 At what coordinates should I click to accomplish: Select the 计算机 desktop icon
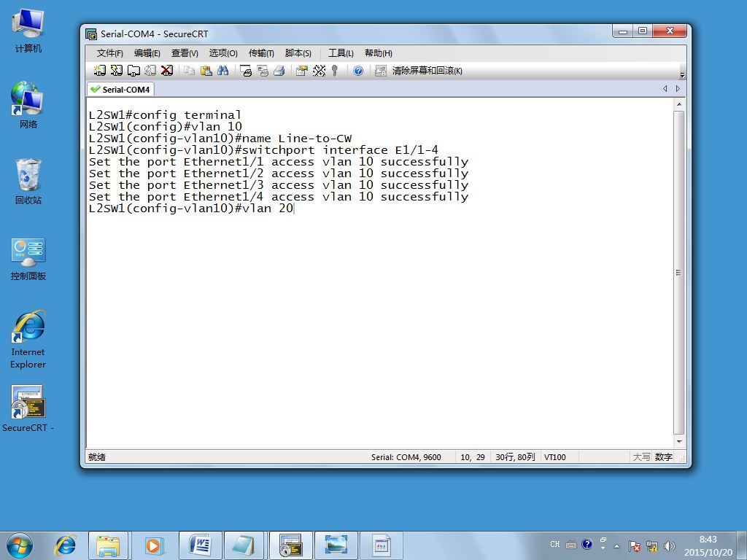28,30
